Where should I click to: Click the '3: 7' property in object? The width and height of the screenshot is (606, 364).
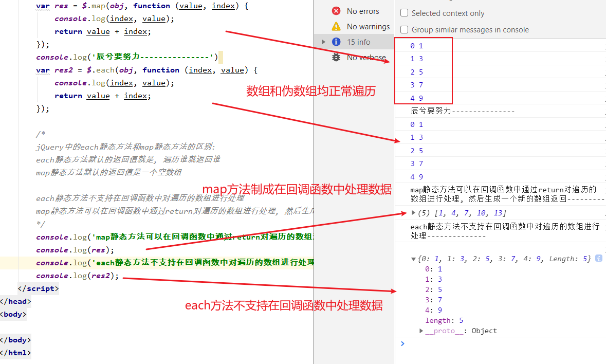[x=433, y=299]
